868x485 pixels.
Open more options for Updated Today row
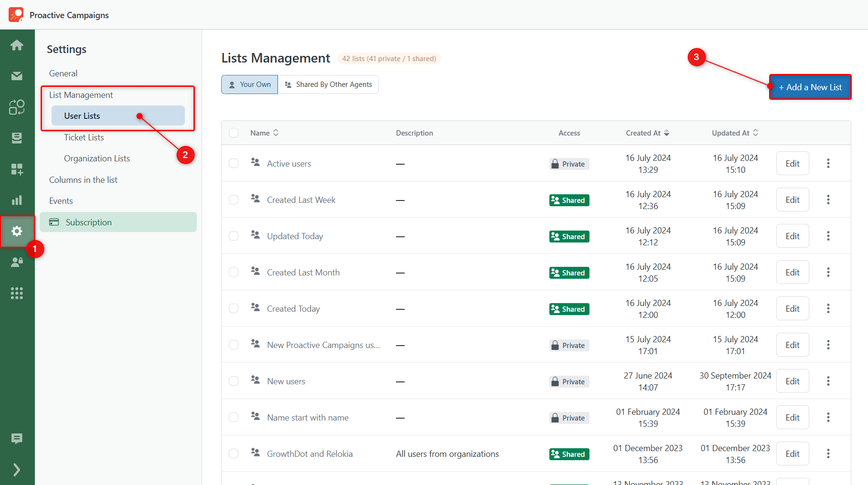[828, 236]
